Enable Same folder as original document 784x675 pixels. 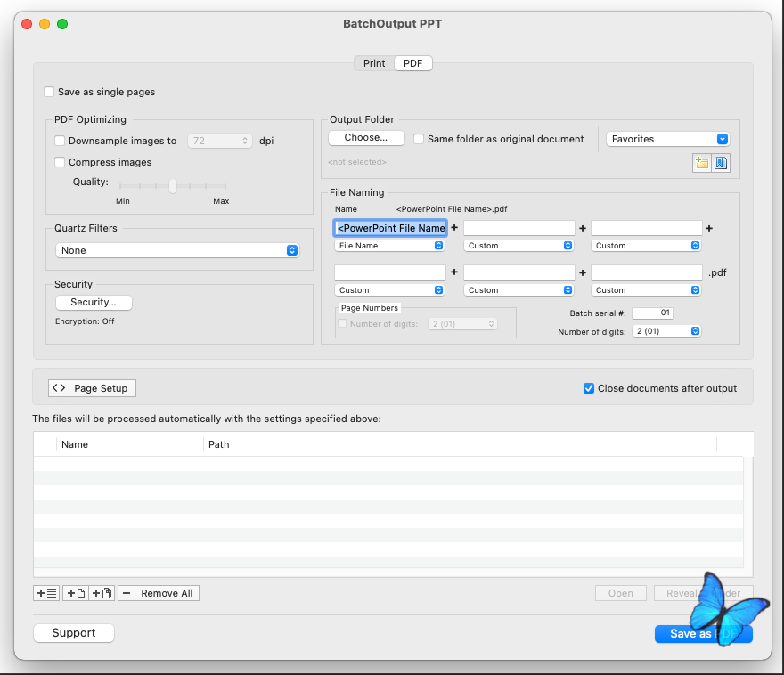[x=419, y=139]
